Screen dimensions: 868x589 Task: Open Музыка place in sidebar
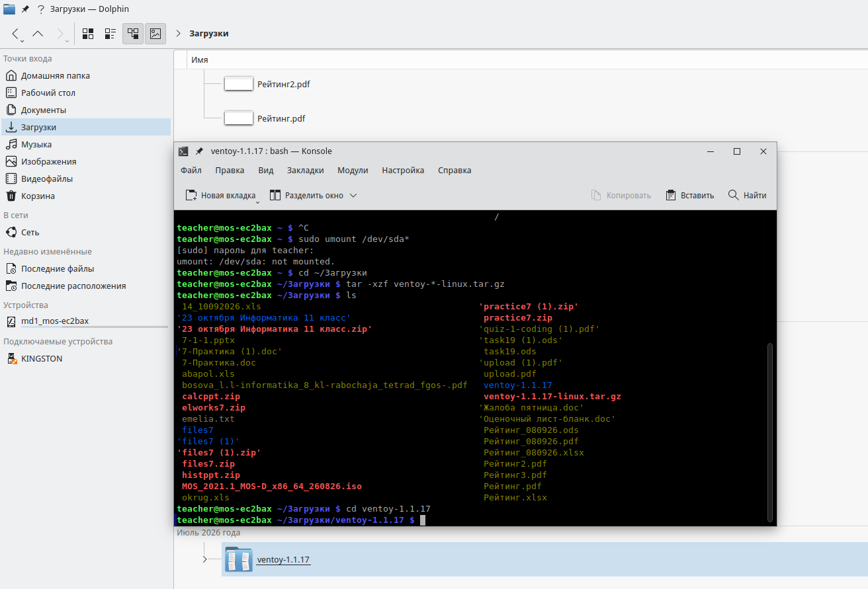(x=86, y=144)
